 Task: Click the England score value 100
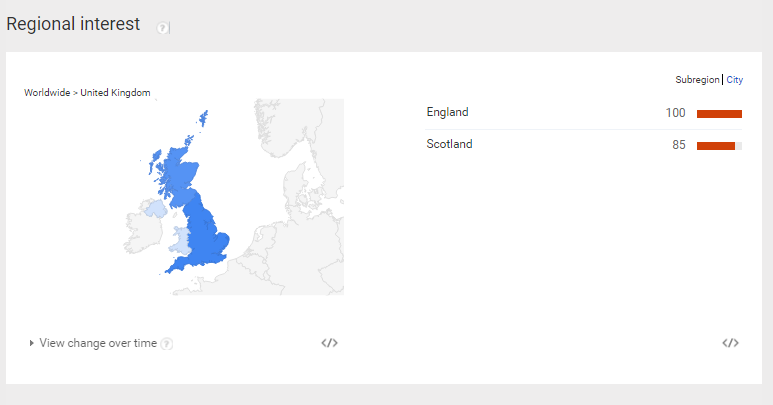[x=675, y=113]
